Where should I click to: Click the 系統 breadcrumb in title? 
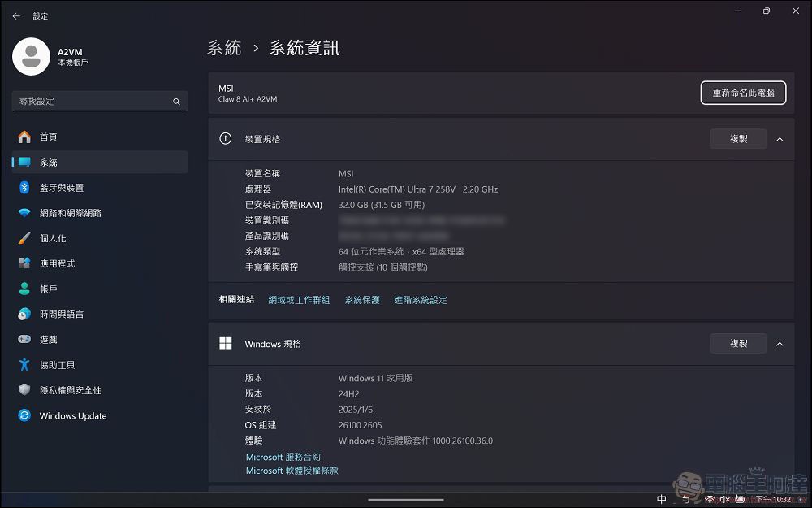(224, 48)
